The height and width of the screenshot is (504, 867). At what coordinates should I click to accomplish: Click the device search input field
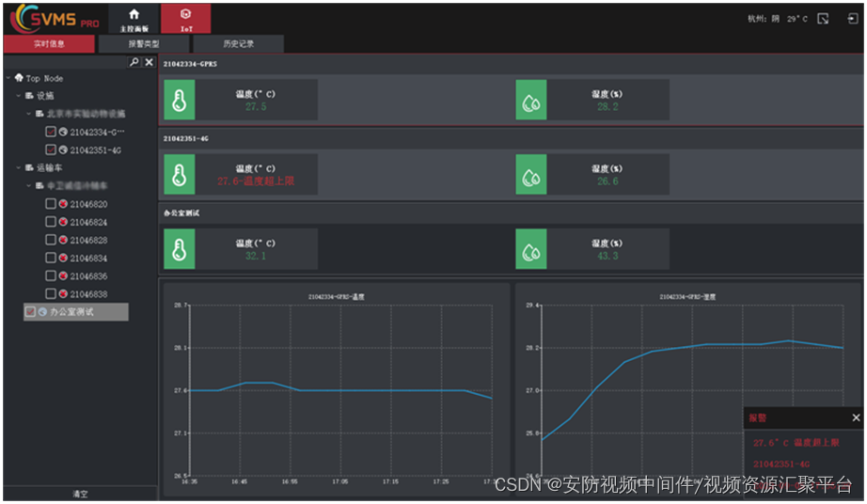[x=67, y=62]
